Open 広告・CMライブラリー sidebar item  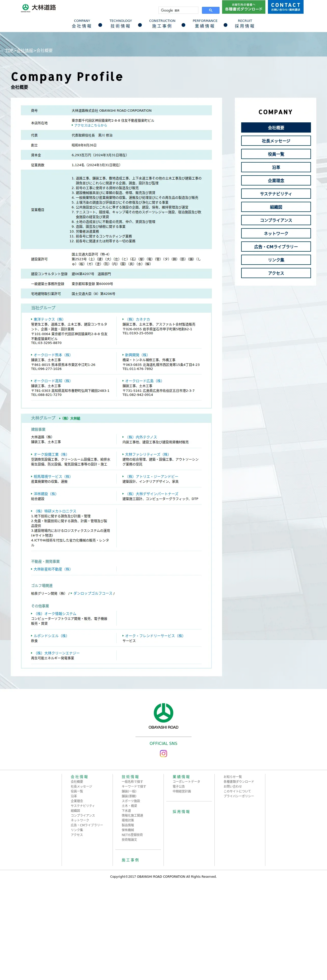pos(276,247)
